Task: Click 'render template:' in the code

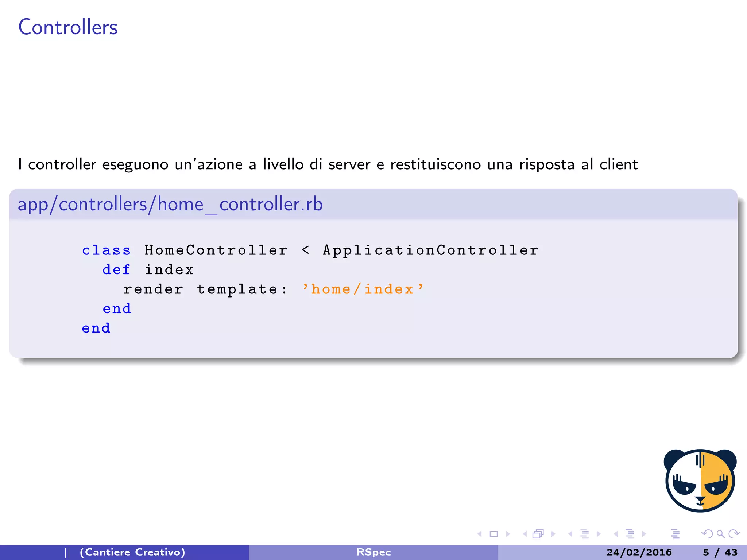Action: point(205,289)
